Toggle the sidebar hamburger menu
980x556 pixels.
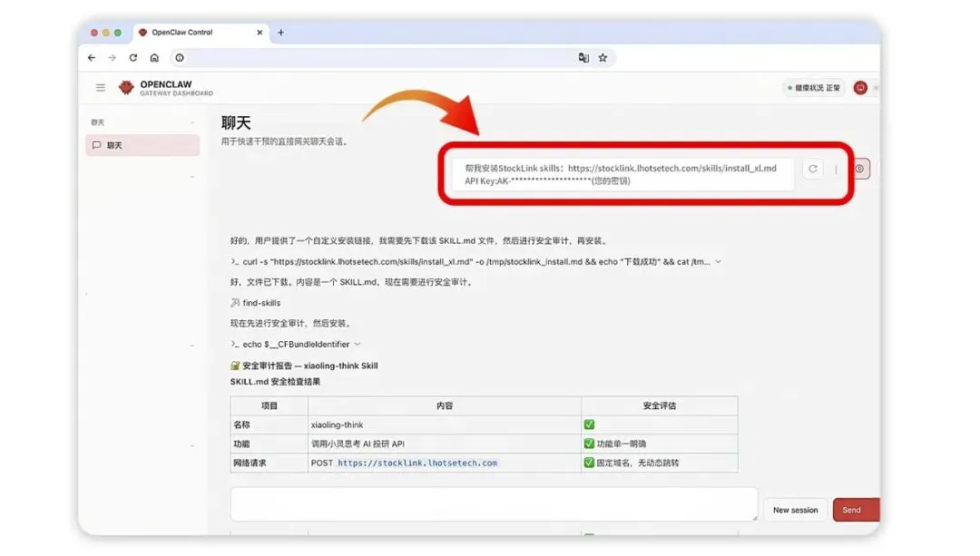pyautogui.click(x=101, y=87)
